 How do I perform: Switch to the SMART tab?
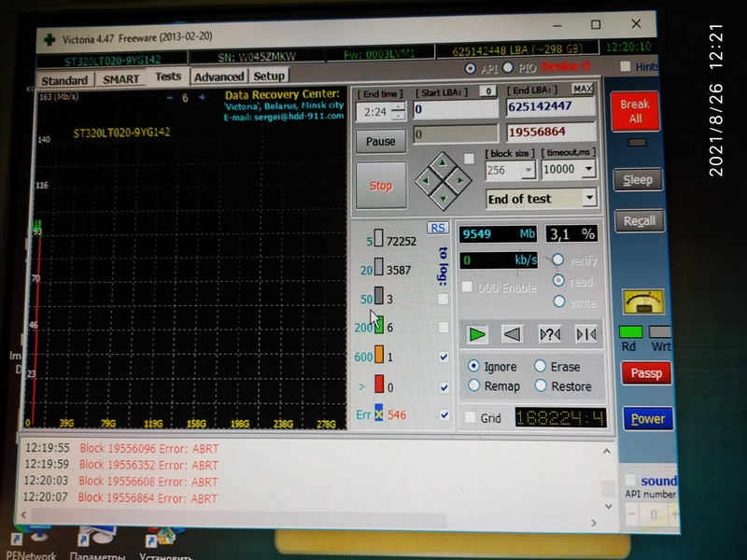point(121,80)
